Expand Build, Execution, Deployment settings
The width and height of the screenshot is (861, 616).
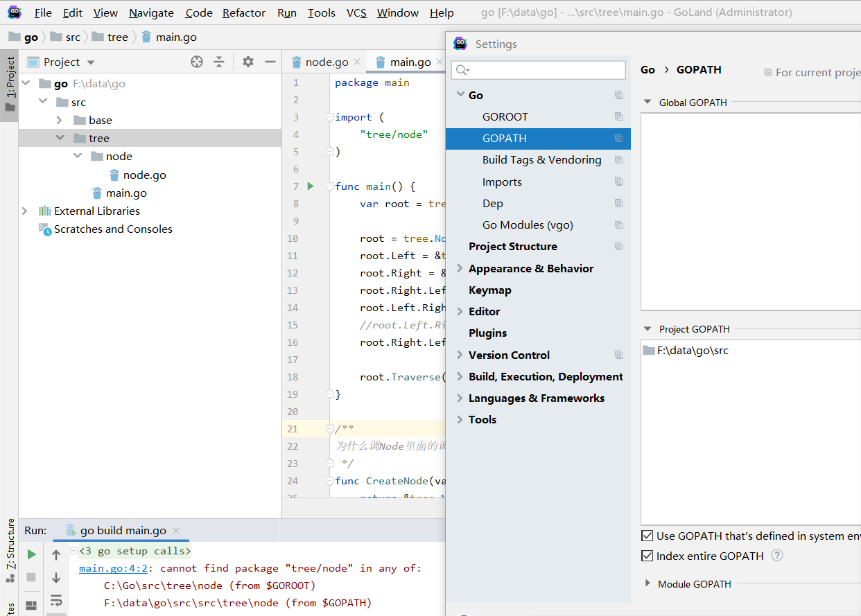pos(460,376)
